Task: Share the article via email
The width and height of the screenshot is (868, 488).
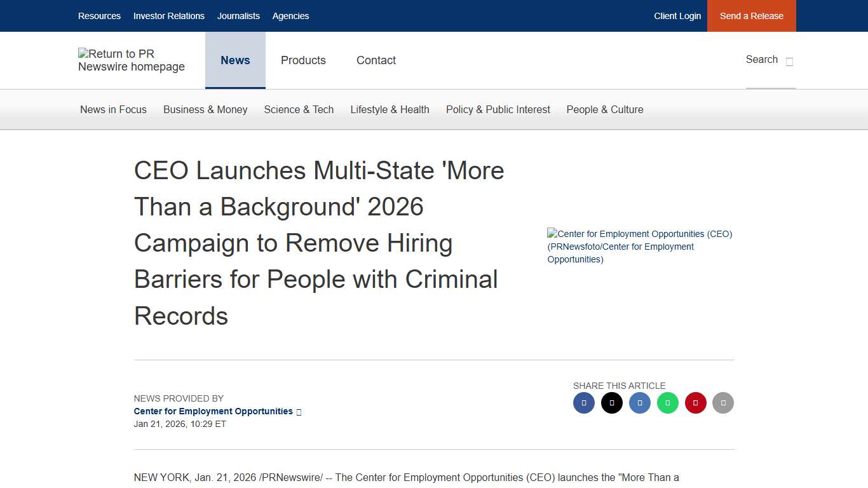Action: [723, 403]
